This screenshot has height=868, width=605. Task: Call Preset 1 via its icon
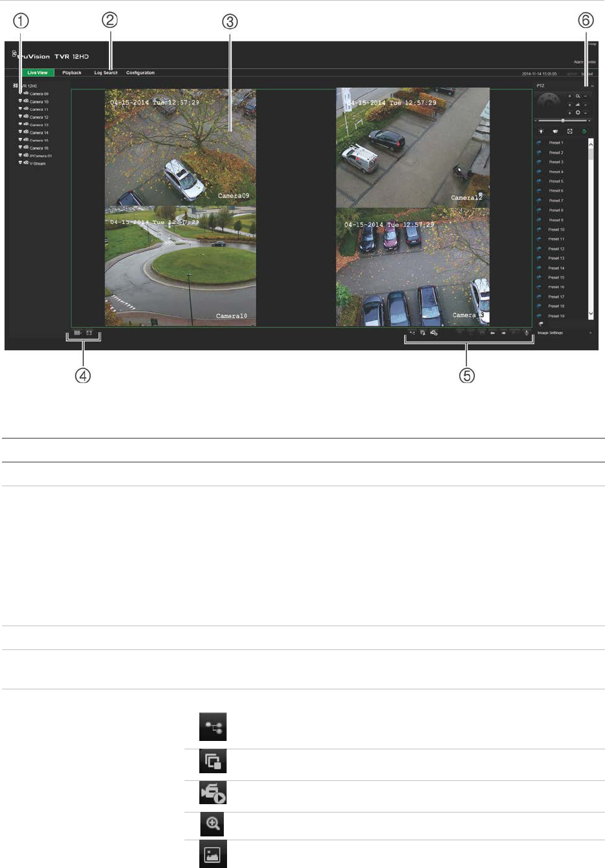(x=539, y=143)
